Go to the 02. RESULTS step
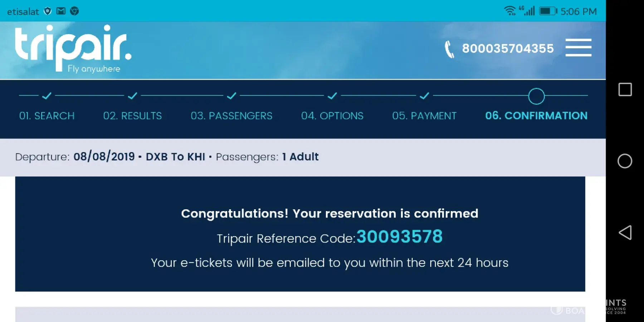The image size is (644, 322). [132, 116]
